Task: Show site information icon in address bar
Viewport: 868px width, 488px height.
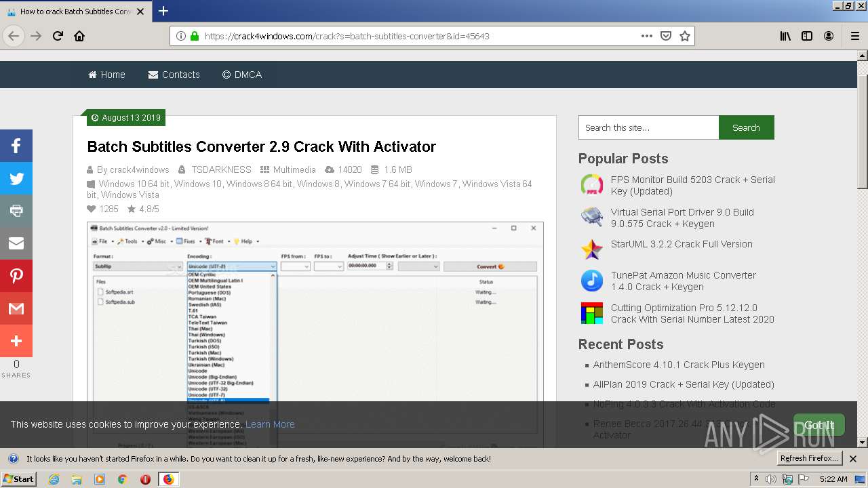Action: pyautogui.click(x=181, y=37)
